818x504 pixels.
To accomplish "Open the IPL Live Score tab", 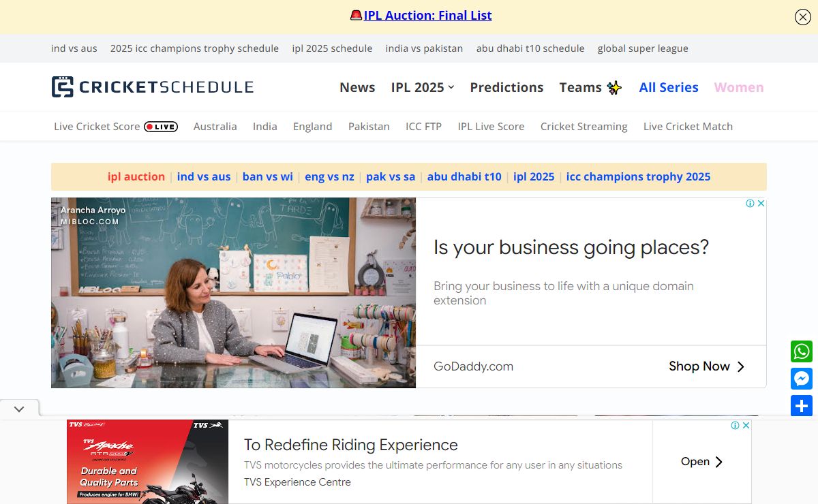I will pyautogui.click(x=491, y=127).
